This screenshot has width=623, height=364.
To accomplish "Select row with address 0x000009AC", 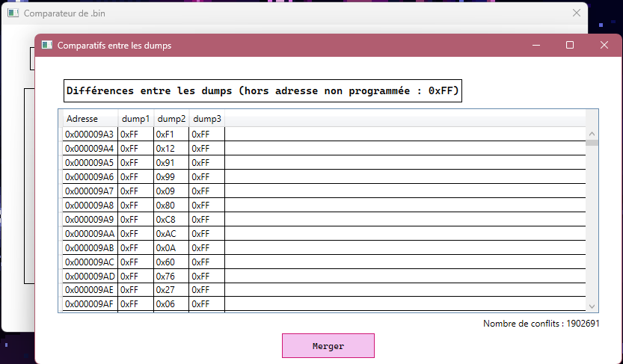I will point(324,262).
